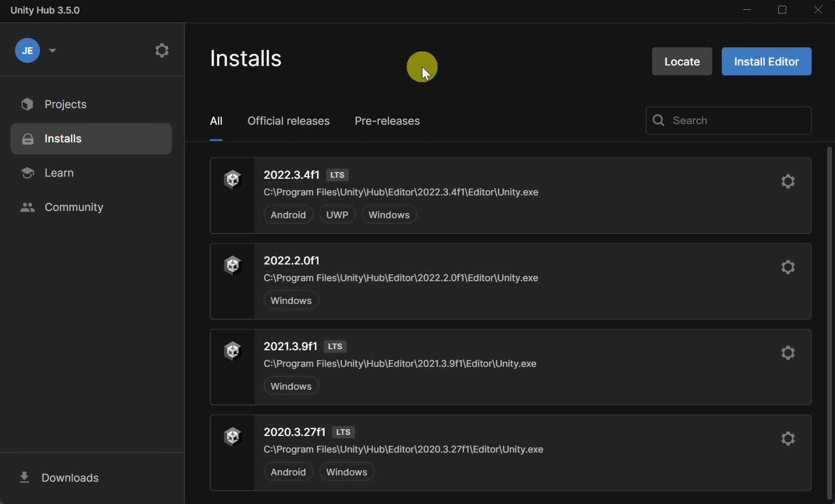This screenshot has height=504, width=835.
Task: Click the Install Editor button
Action: pyautogui.click(x=766, y=61)
